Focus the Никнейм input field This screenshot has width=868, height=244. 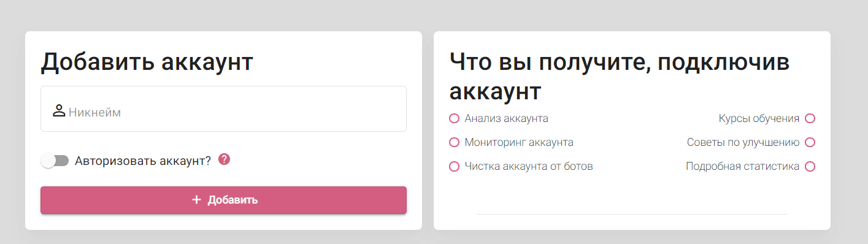tap(223, 109)
